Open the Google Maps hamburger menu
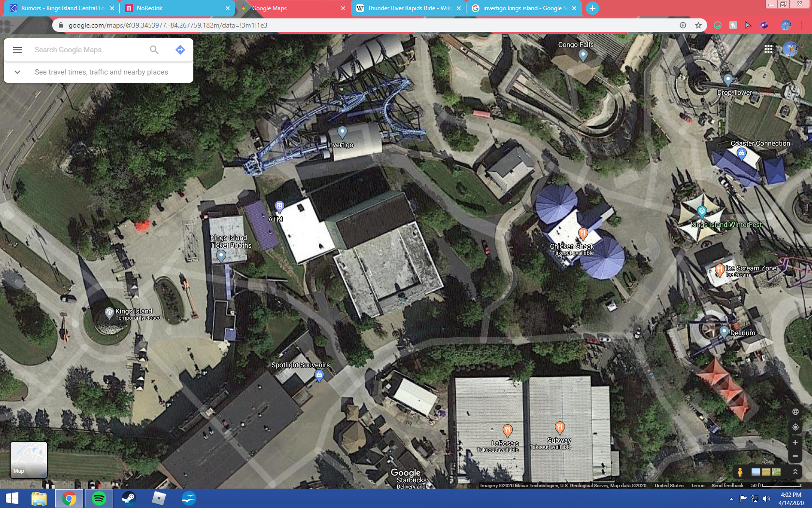 point(17,50)
